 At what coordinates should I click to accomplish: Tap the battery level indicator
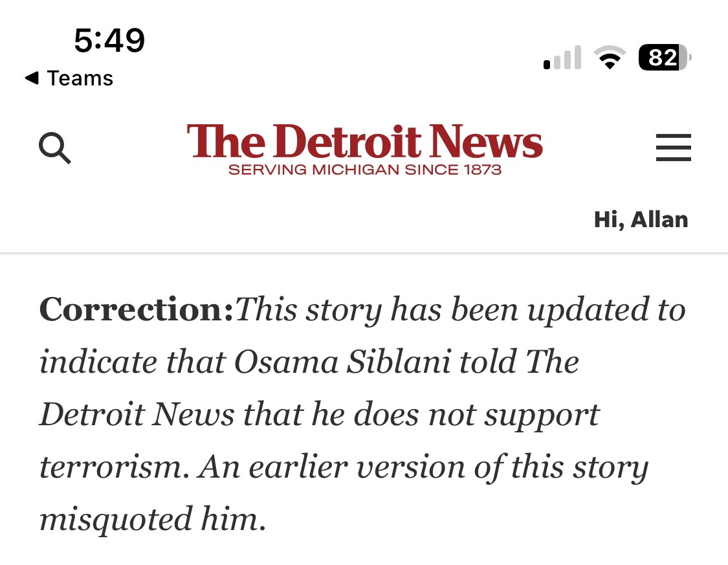[x=664, y=58]
